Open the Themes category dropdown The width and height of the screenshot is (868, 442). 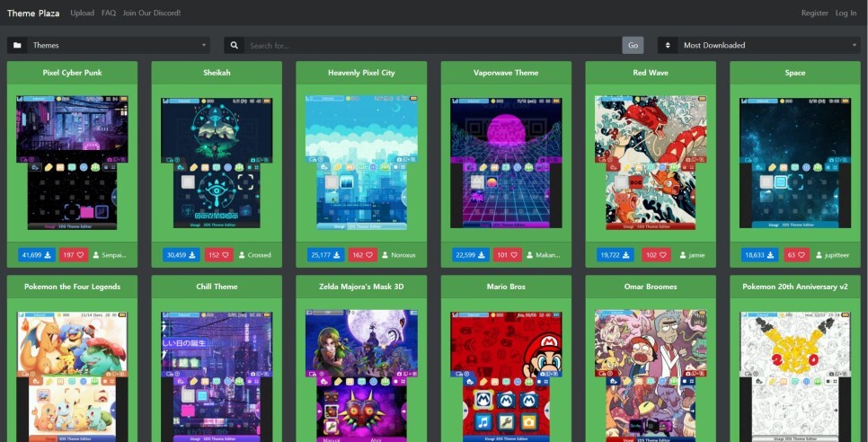click(x=119, y=45)
